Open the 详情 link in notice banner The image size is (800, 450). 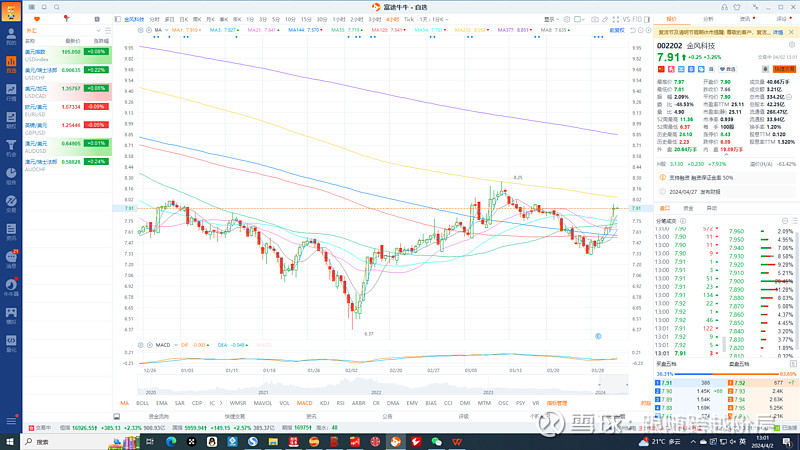[x=778, y=32]
